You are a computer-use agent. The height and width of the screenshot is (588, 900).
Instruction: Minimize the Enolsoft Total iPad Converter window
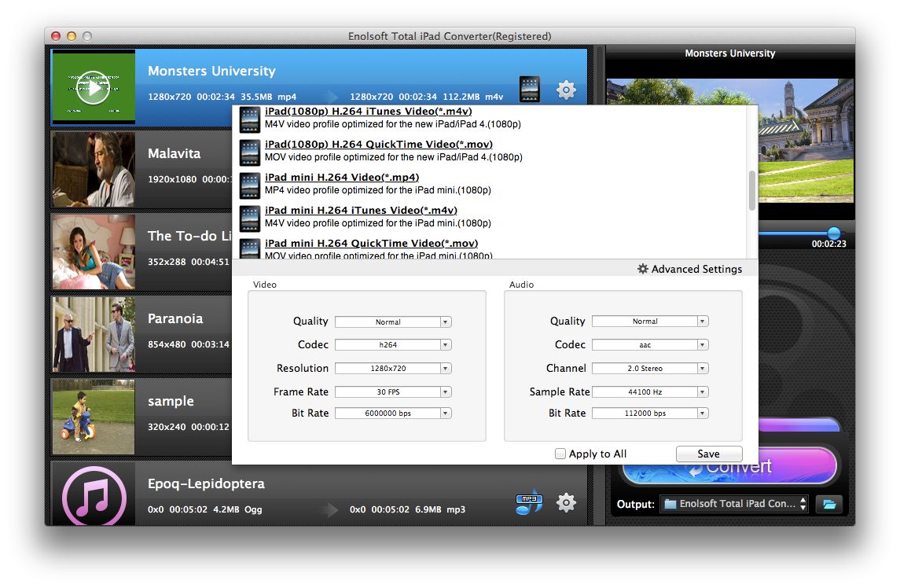pos(72,36)
